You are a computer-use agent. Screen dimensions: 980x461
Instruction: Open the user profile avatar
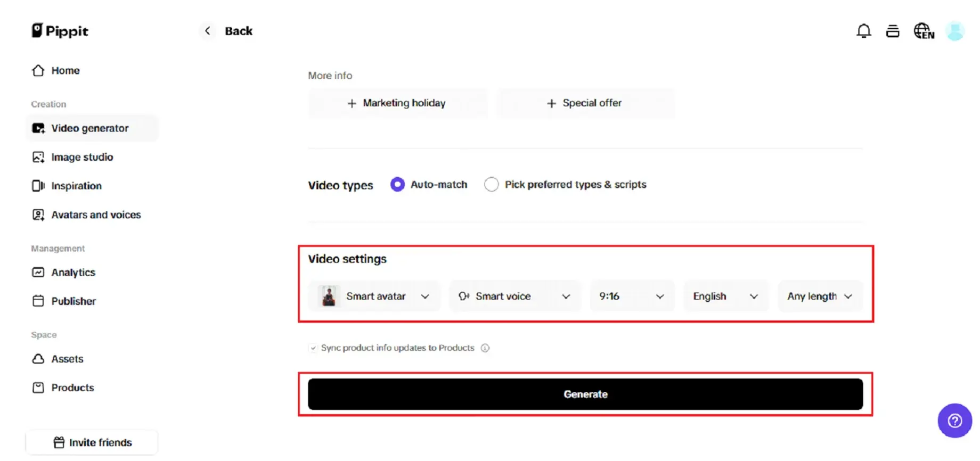[x=954, y=31]
